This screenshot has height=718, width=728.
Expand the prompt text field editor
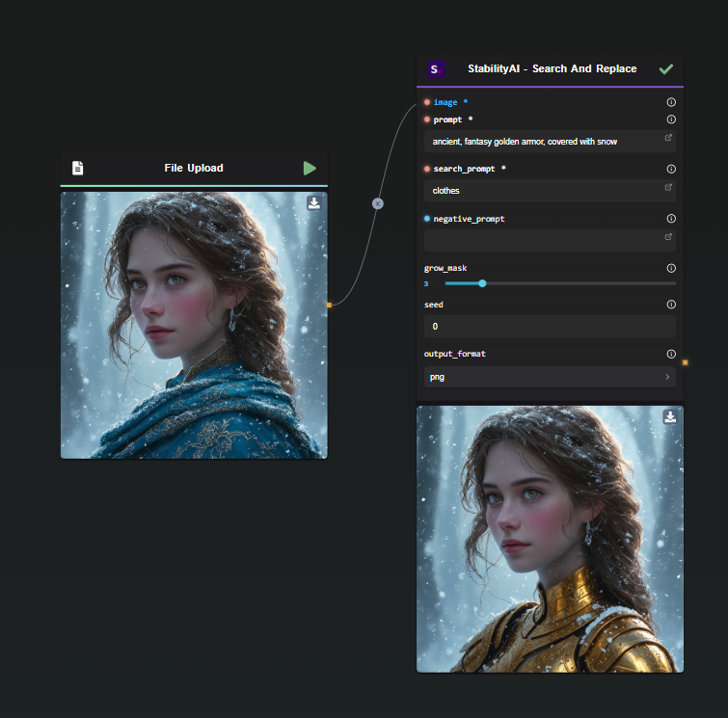coord(668,138)
